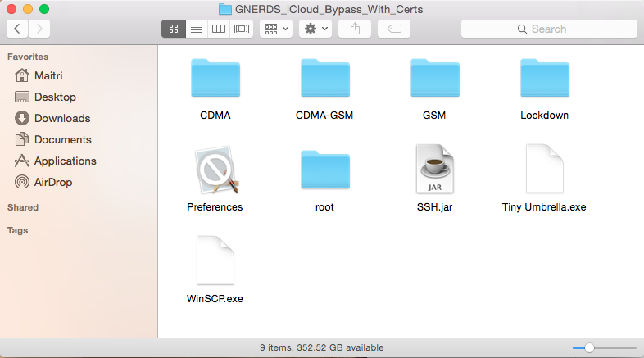Select the SSH.jar file icon
644x358 pixels.
(435, 168)
